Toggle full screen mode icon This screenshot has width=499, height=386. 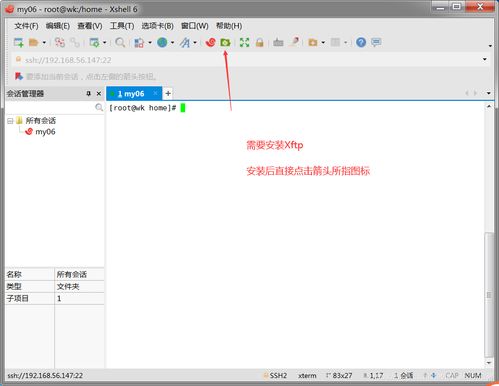click(x=244, y=42)
